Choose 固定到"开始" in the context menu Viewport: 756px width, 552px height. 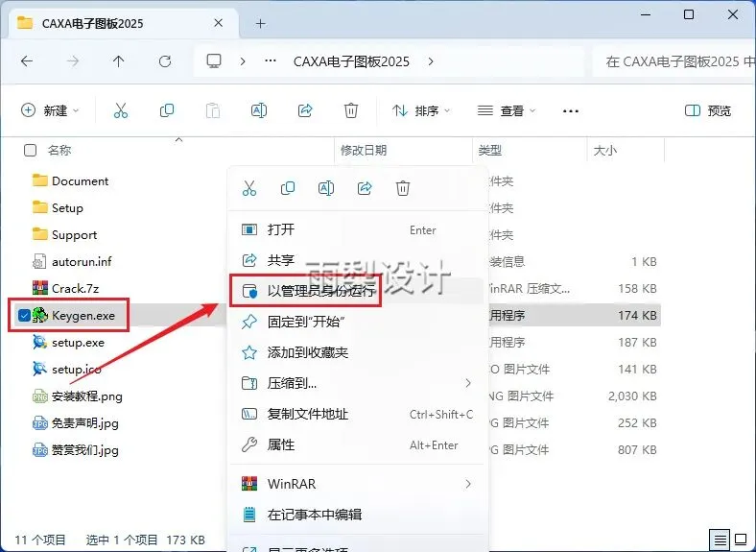(x=357, y=322)
